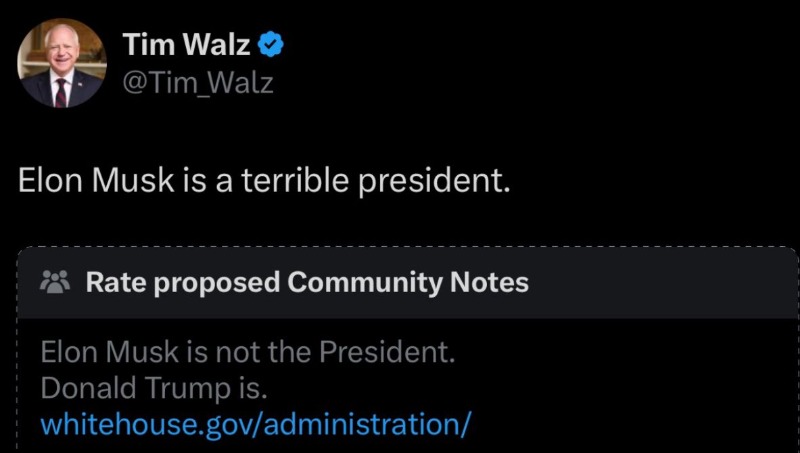Click the word "terrible" in the tweet
800x453 pixels.
click(x=294, y=184)
